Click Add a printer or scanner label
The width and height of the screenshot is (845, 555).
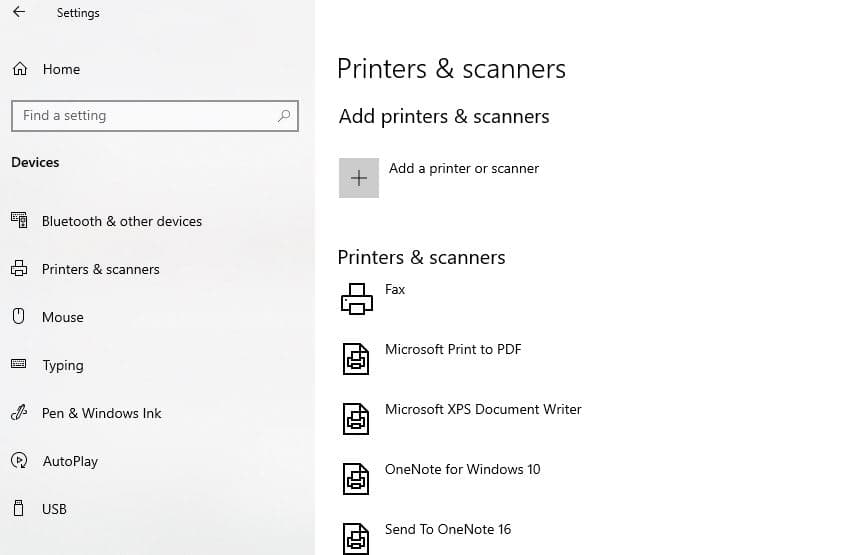pyautogui.click(x=464, y=169)
